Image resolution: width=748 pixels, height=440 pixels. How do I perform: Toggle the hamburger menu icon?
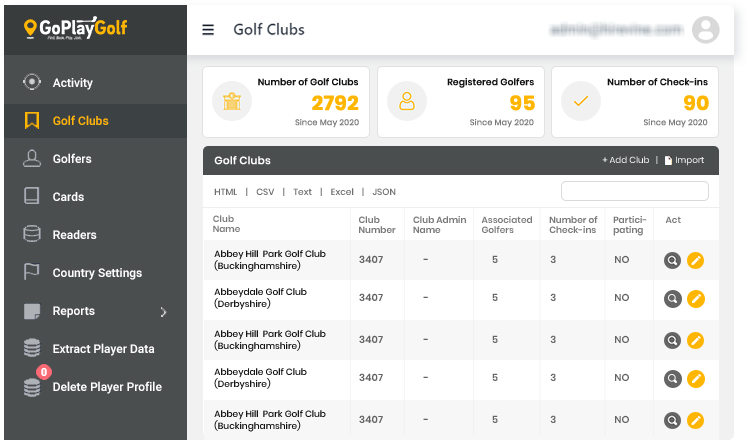208,30
